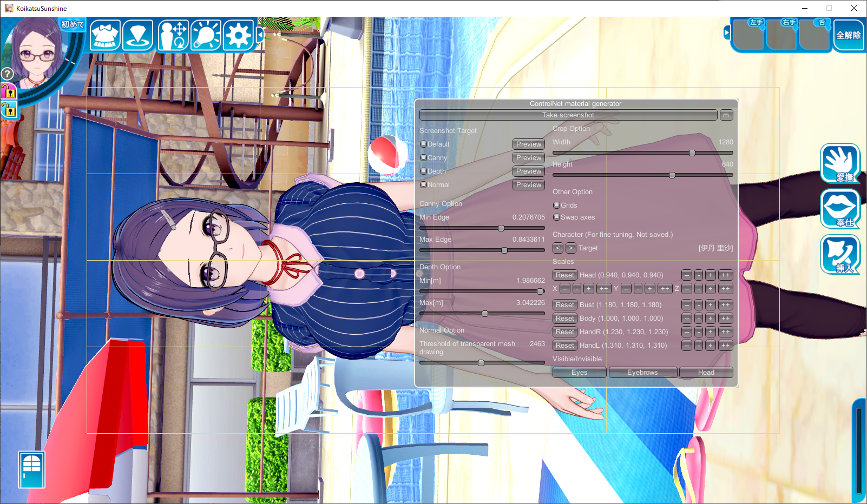Select the 左手 slot
The image size is (867, 504).
(x=748, y=35)
